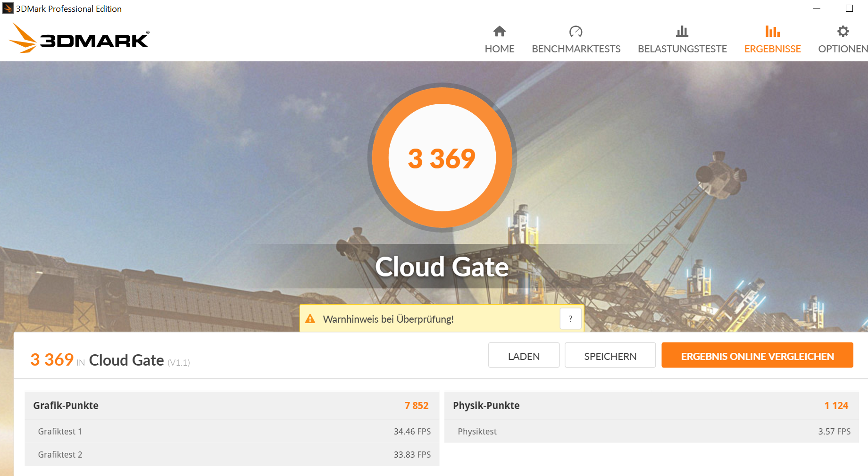The width and height of the screenshot is (868, 476).
Task: Click the Grafiktest 2 row label
Action: tap(60, 455)
